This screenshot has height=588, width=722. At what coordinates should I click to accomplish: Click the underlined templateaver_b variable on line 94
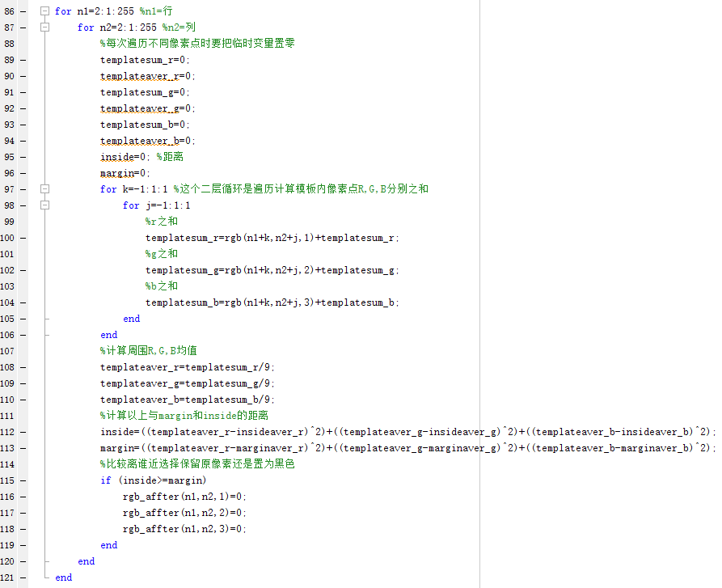tap(140, 141)
